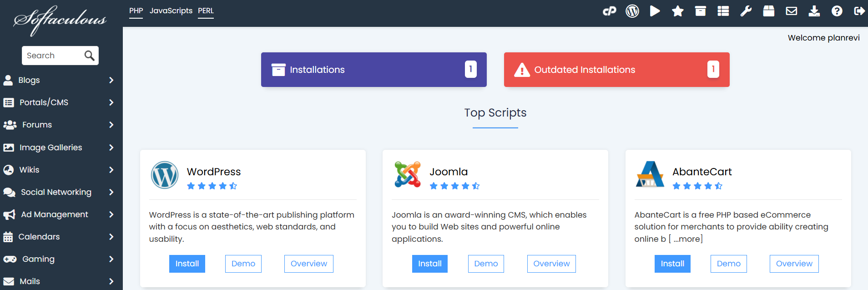Click the play demo icon in top bar

tap(655, 11)
